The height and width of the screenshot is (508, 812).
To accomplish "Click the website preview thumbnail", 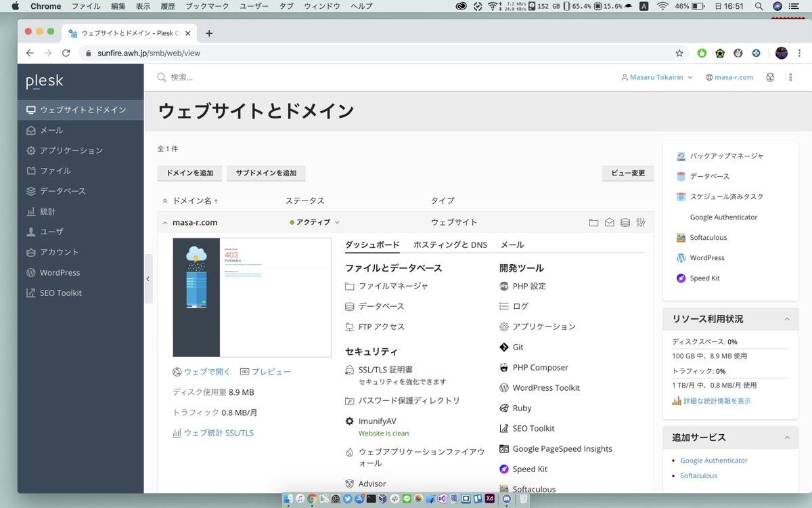I will [x=252, y=297].
